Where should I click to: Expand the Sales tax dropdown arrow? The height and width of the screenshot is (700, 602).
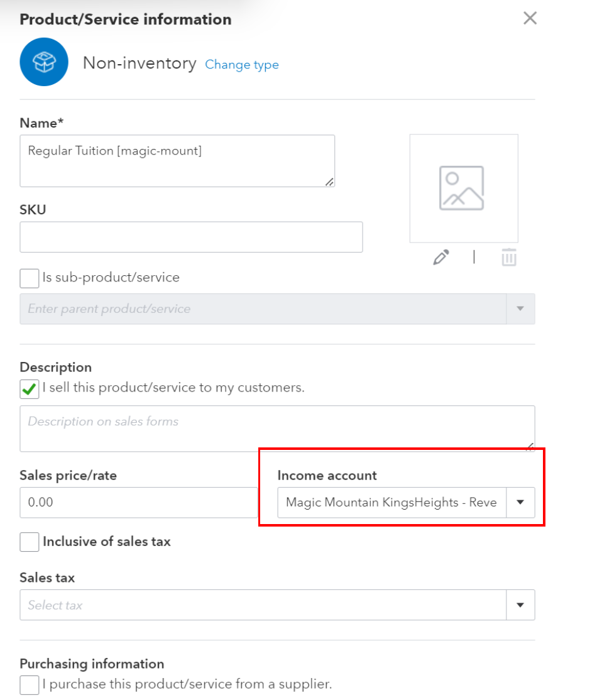(520, 605)
